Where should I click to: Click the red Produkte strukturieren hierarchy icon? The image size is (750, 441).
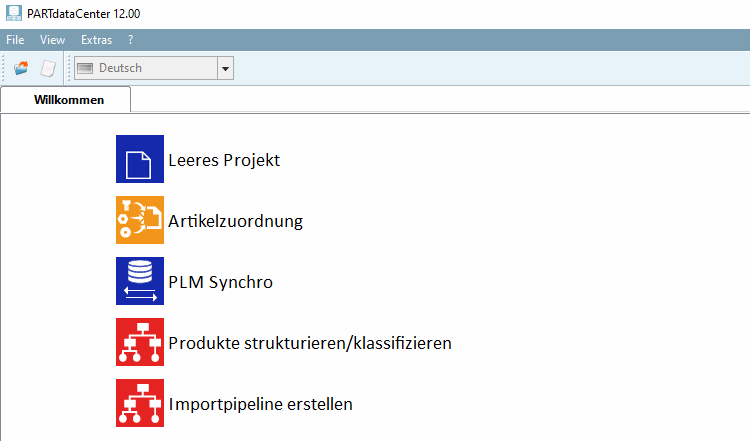pyautogui.click(x=140, y=342)
